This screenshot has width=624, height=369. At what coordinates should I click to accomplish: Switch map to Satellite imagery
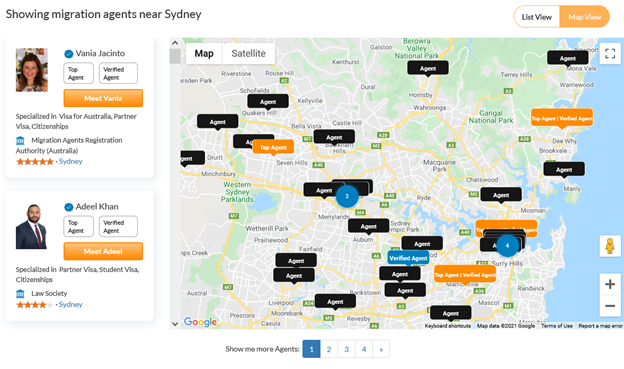coord(248,53)
